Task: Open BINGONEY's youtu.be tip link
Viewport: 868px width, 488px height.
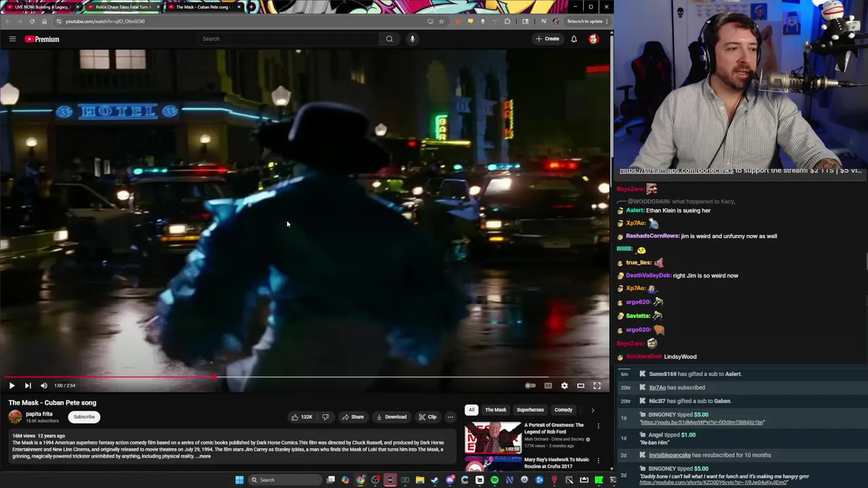Action: pyautogui.click(x=703, y=422)
